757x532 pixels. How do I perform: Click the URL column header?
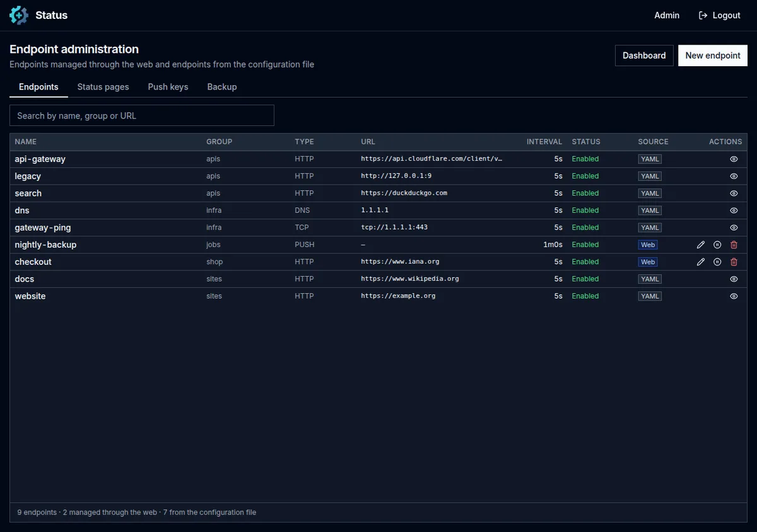[x=368, y=142]
